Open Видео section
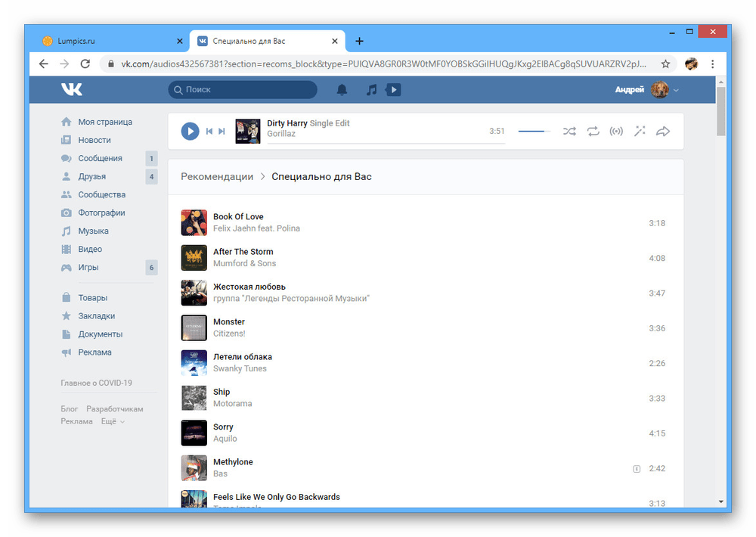 point(90,250)
